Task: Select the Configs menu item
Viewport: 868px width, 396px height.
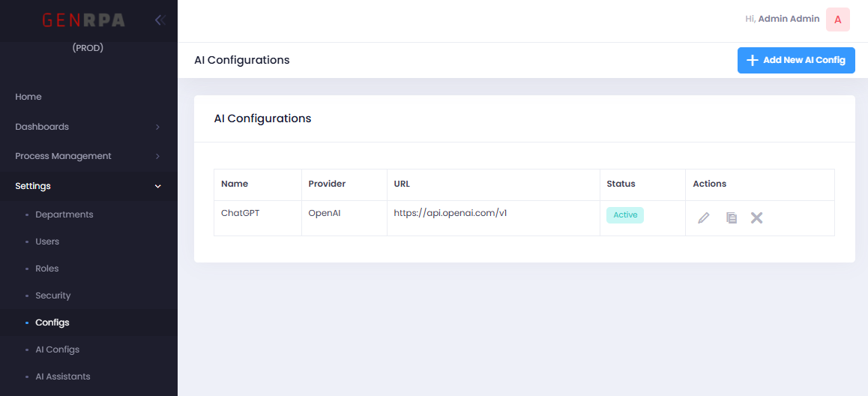Action: click(x=52, y=322)
